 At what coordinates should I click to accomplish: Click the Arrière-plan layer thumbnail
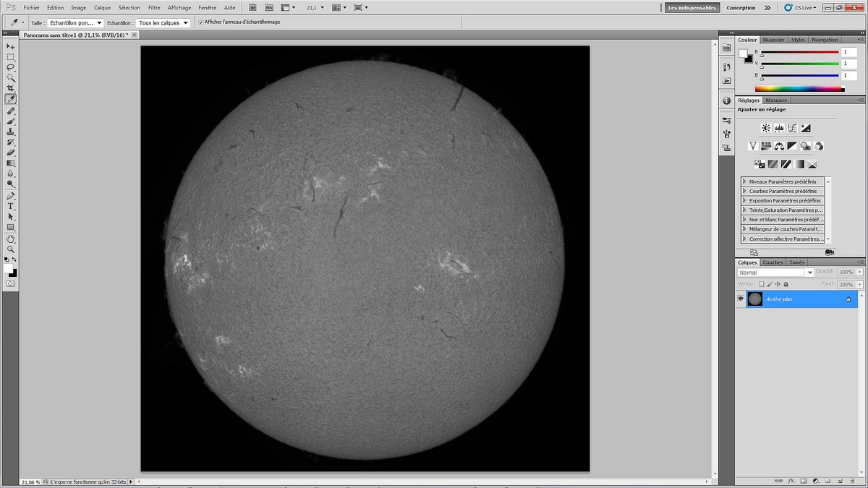coord(755,299)
